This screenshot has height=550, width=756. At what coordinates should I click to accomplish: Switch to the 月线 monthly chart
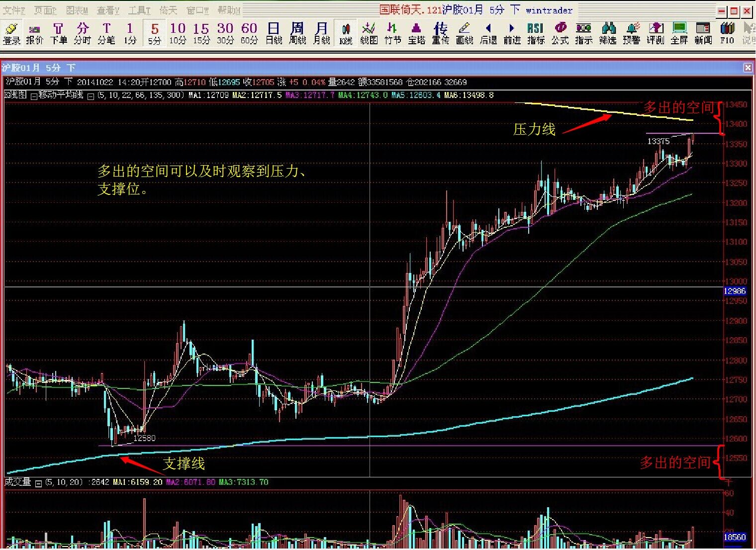point(321,33)
